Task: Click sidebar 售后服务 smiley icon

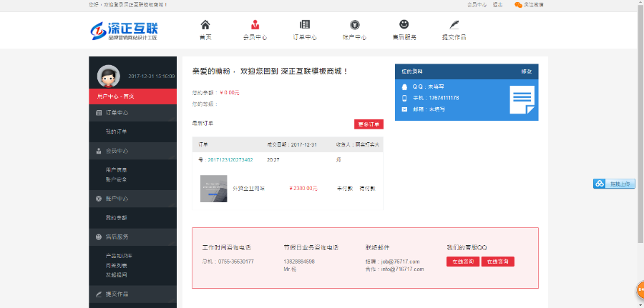Action: 99,237
